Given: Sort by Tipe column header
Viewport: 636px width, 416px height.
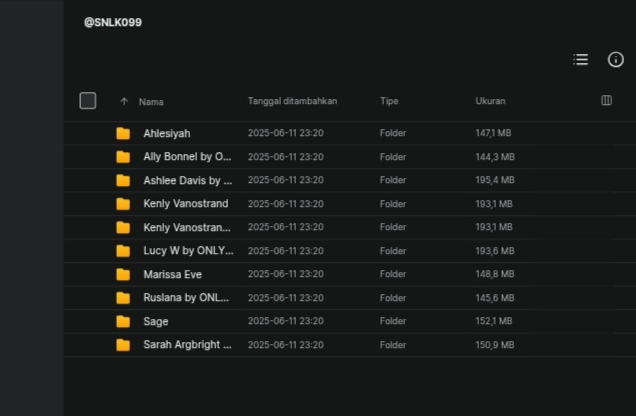Looking at the screenshot, I should pyautogui.click(x=389, y=101).
